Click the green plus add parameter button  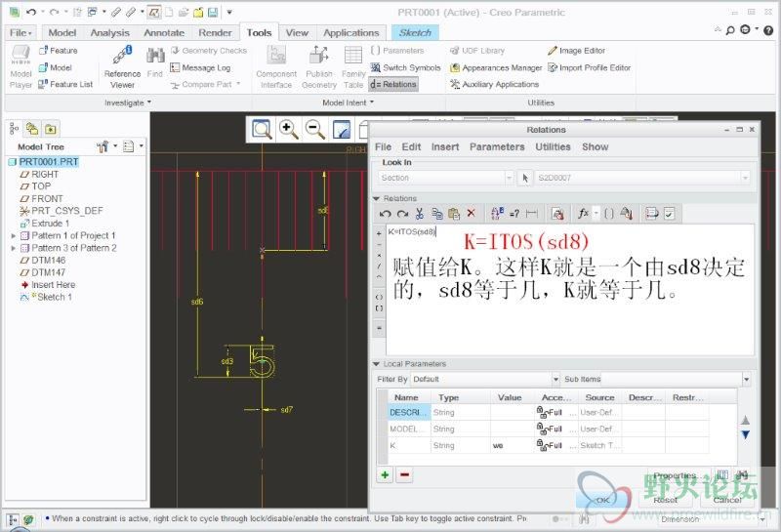click(385, 475)
